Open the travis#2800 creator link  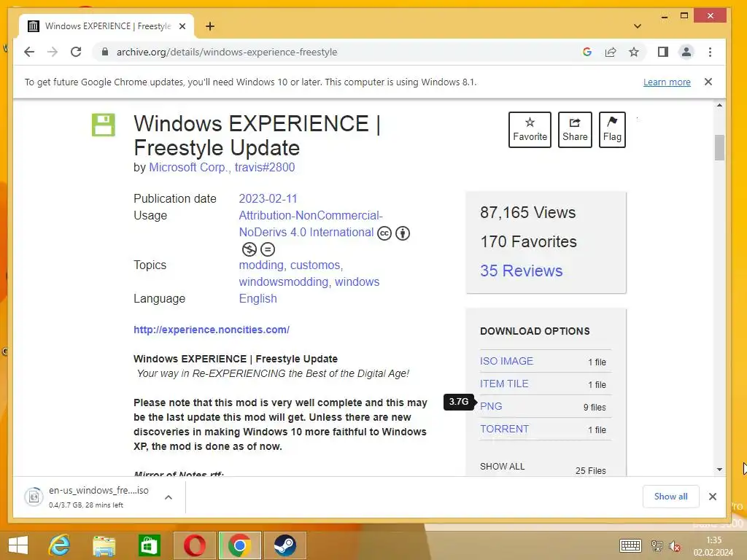[264, 167]
